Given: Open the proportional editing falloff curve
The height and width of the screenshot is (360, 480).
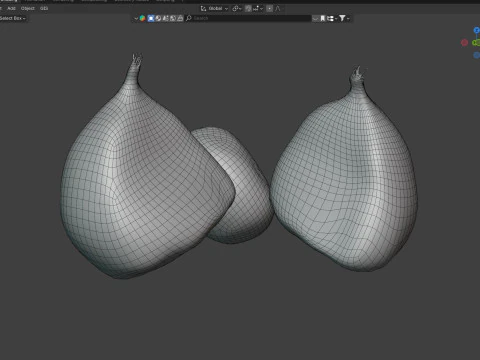Looking at the screenshot, I should point(278,8).
